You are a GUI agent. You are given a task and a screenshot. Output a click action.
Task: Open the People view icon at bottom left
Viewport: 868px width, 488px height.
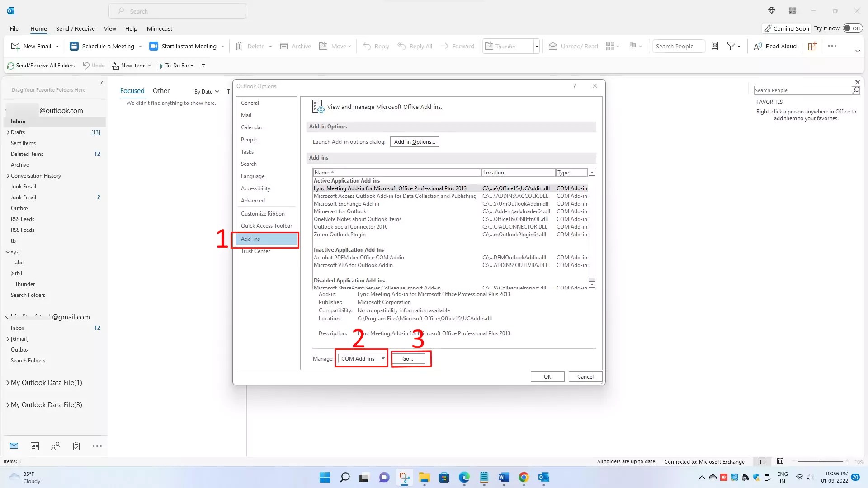pyautogui.click(x=55, y=446)
